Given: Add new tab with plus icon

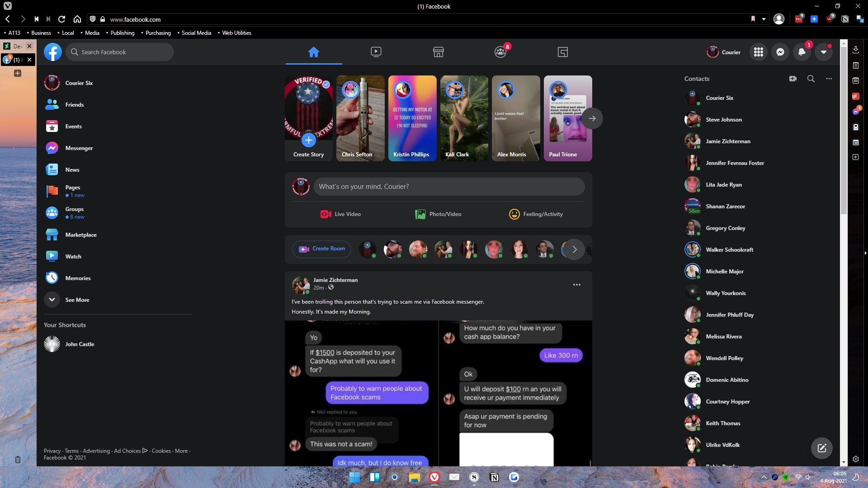Looking at the screenshot, I should 18,73.
